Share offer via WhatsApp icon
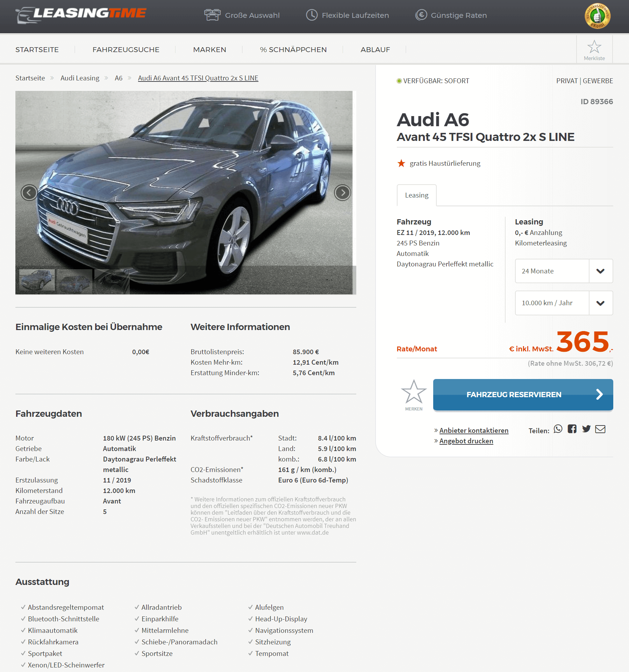 [x=558, y=429]
